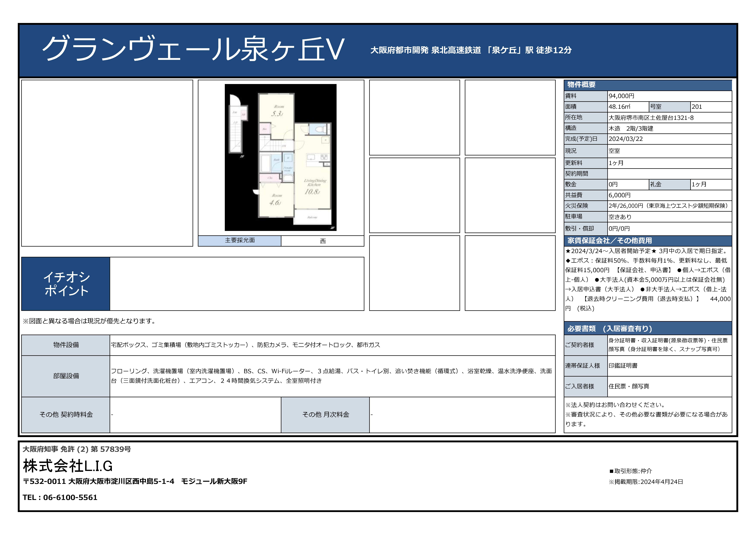Click the status value 空室
This screenshot has height=535, width=756.
(x=614, y=151)
